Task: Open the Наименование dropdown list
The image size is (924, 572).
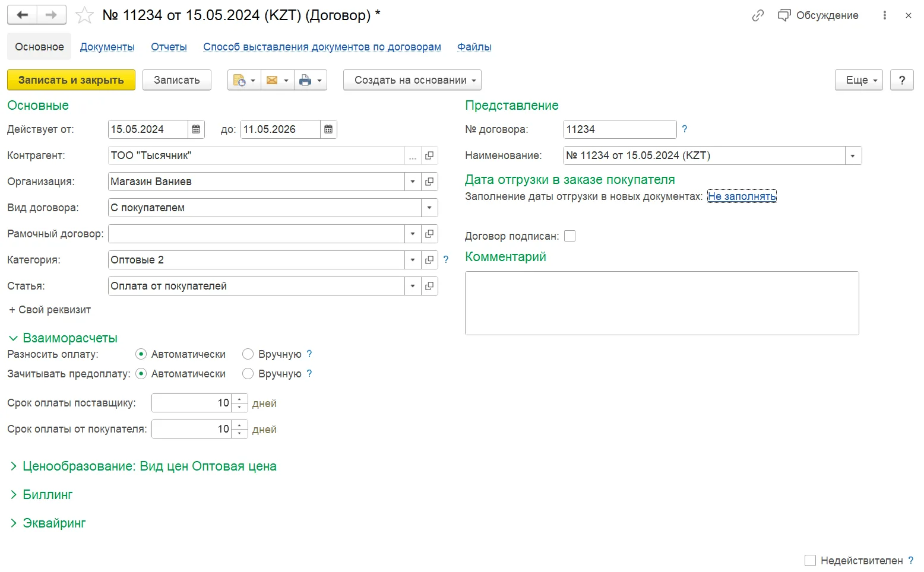Action: point(853,155)
